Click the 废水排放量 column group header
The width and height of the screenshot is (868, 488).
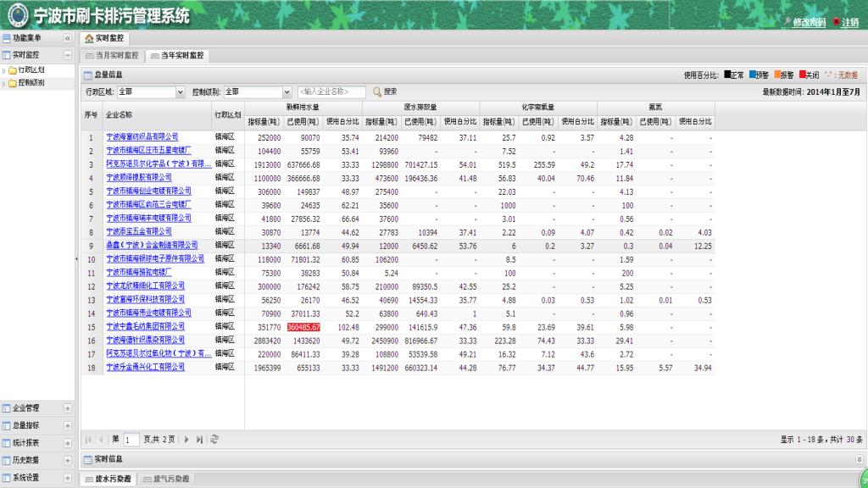tap(420, 108)
